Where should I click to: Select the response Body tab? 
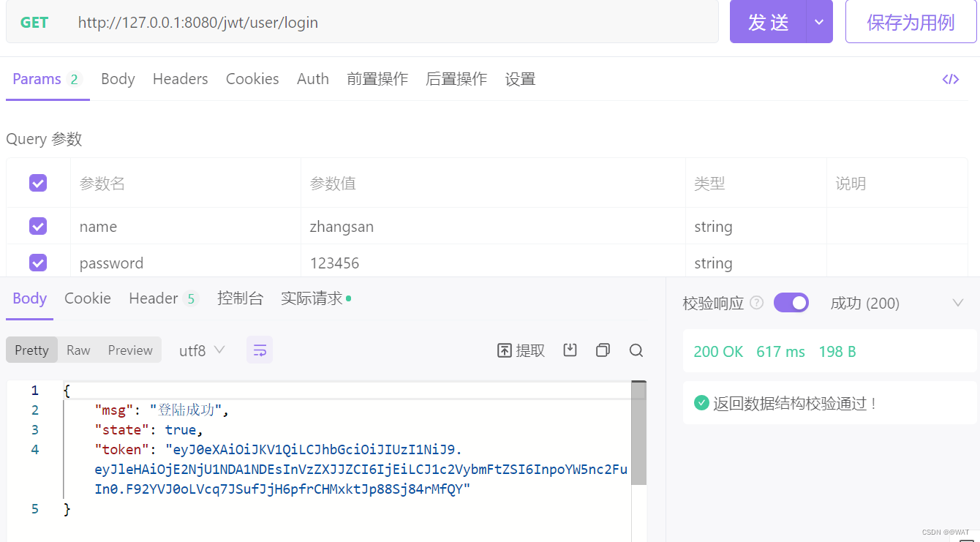pos(29,298)
